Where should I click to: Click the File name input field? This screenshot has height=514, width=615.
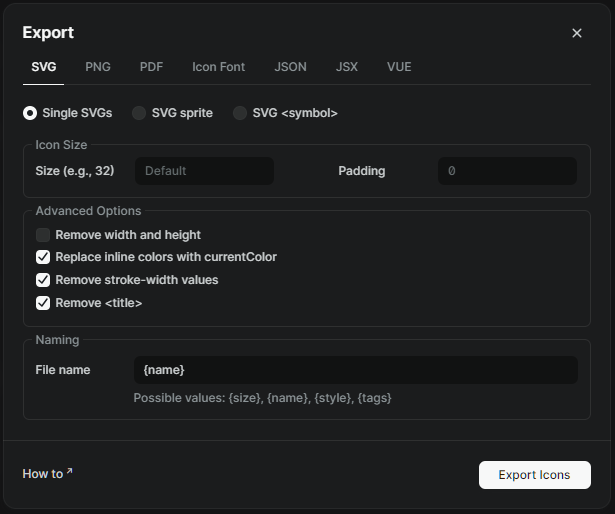(356, 370)
